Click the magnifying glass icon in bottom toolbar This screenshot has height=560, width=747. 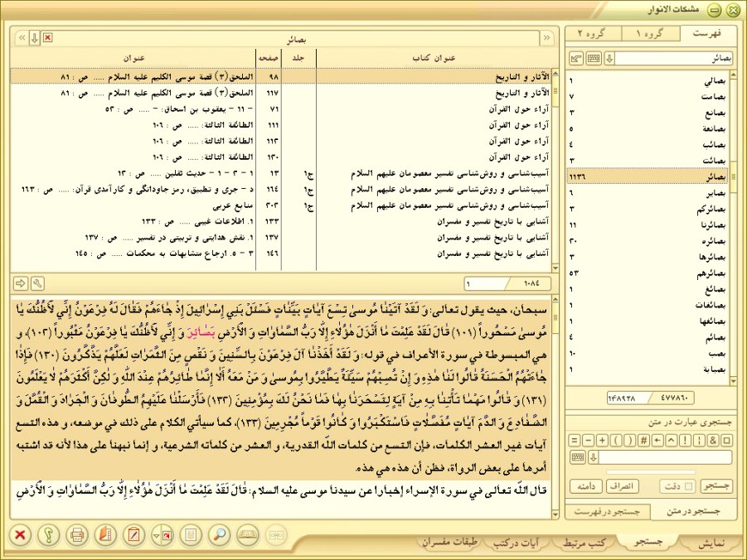[219, 535]
